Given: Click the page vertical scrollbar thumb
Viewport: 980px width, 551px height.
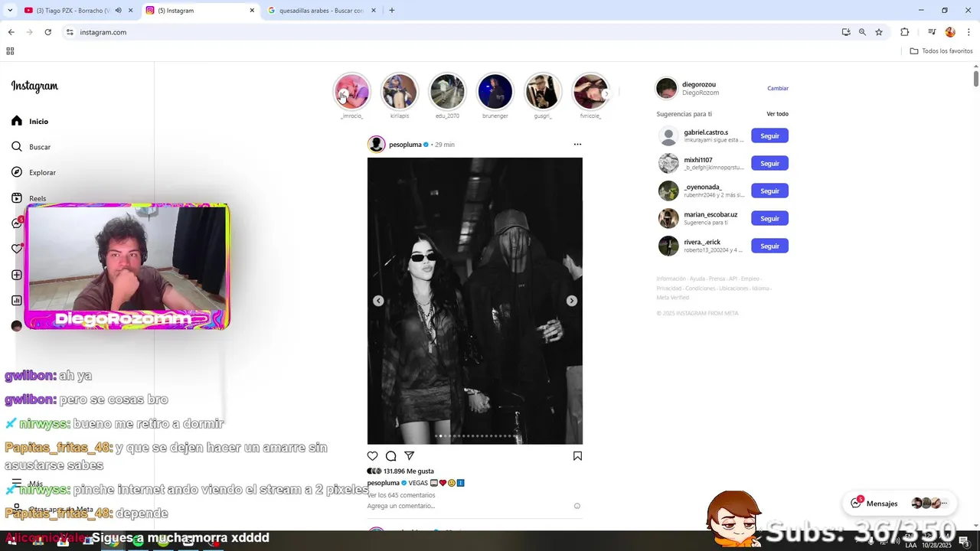Looking at the screenshot, I should (x=976, y=79).
